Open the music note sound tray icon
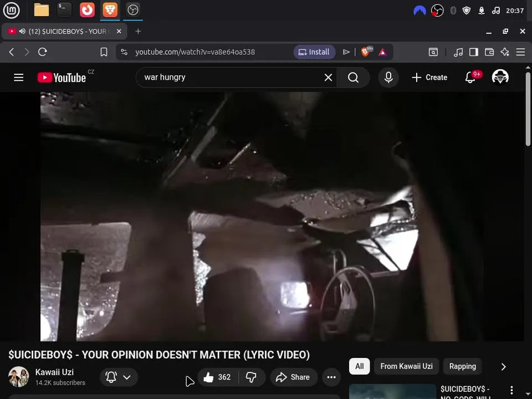Image resolution: width=532 pixels, height=399 pixels. [495, 11]
